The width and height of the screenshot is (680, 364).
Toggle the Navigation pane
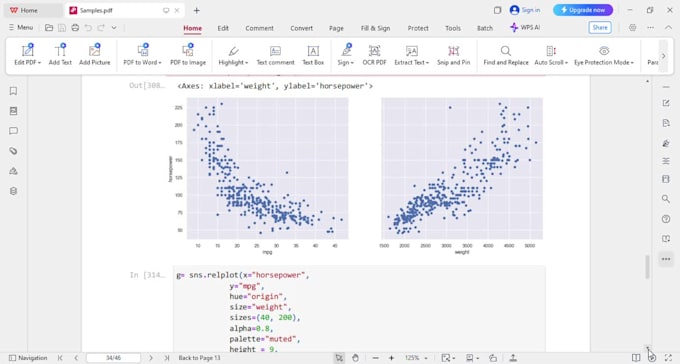point(28,358)
